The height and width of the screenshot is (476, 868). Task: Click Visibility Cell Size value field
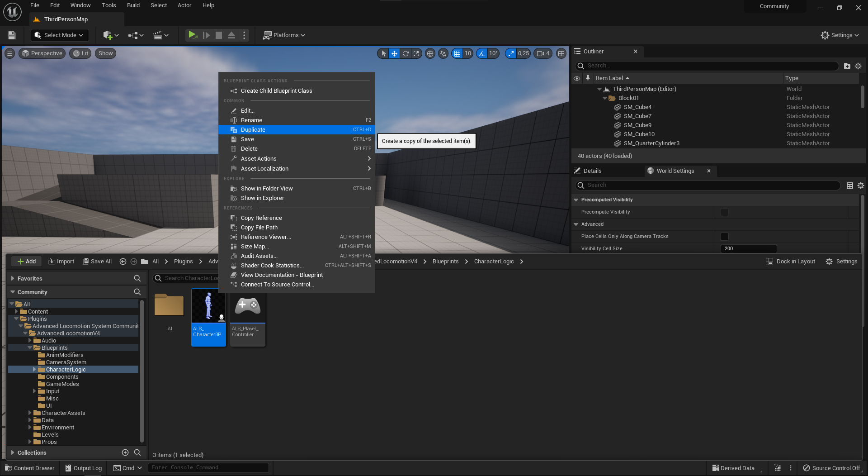click(749, 249)
